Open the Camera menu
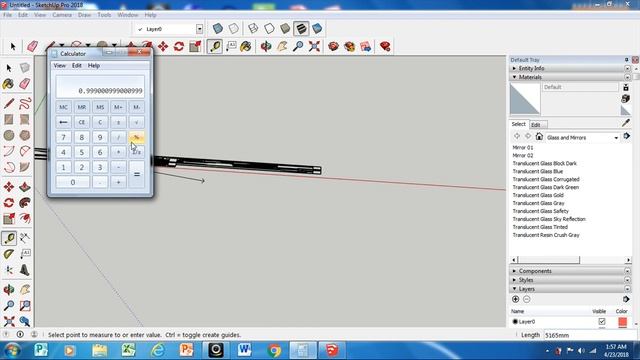The height and width of the screenshot is (360, 640). [62, 15]
